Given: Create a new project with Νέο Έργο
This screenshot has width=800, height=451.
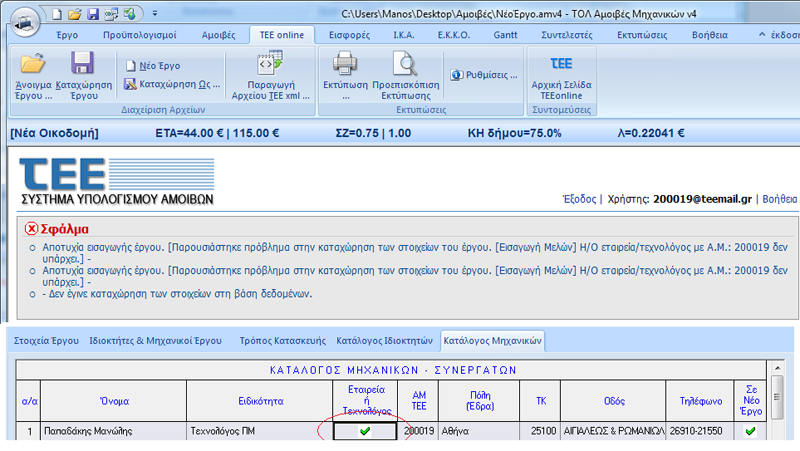Looking at the screenshot, I should (x=153, y=65).
